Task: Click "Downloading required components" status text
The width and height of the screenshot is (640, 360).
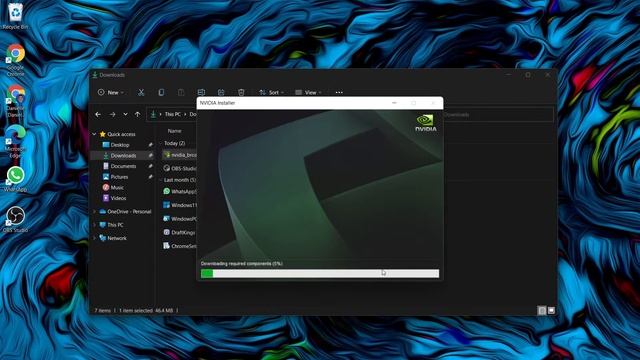Action: (x=242, y=264)
